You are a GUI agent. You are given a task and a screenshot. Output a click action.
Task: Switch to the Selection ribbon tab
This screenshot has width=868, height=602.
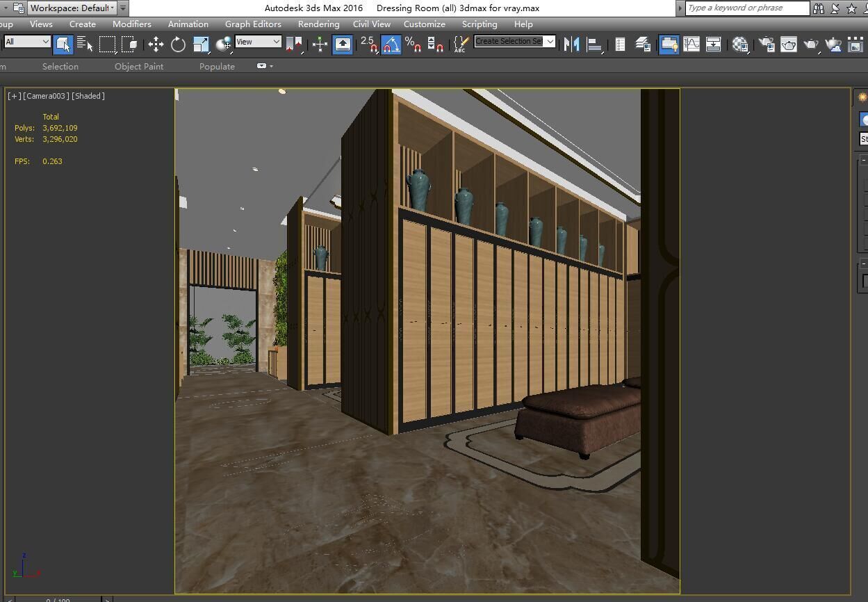(60, 67)
